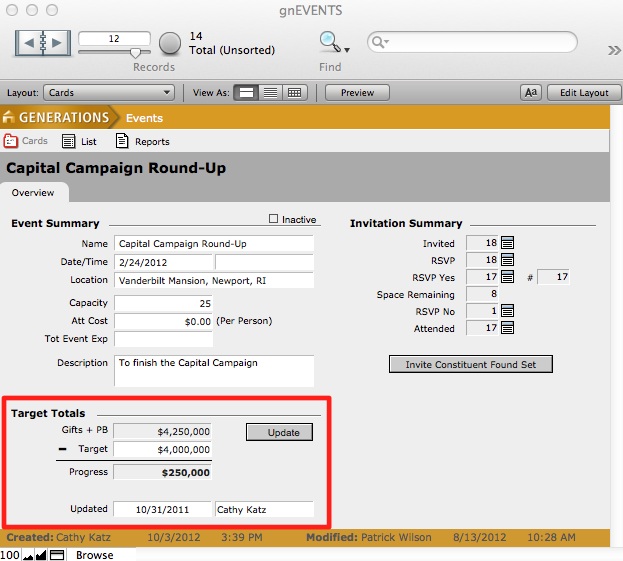Click the Find magnifying glass icon
Viewport: 623px width, 561px height.
point(328,42)
